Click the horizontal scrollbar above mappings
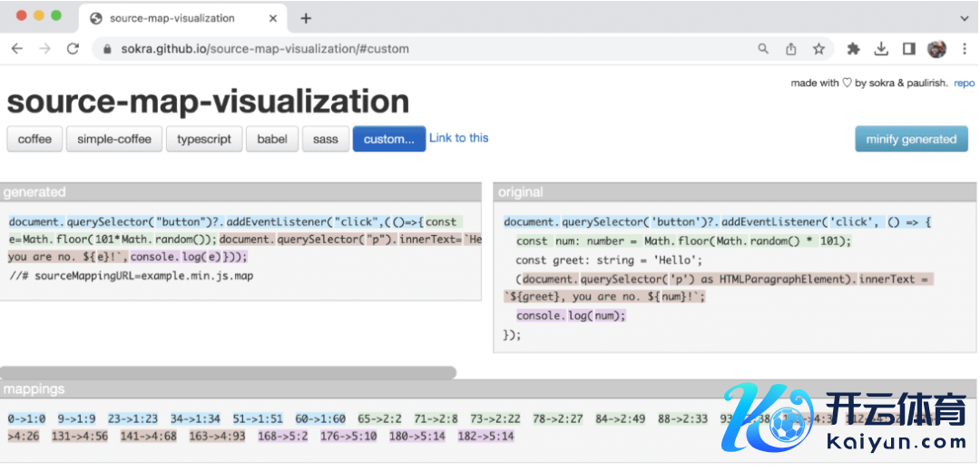Image resolution: width=980 pixels, height=472 pixels. (227, 372)
